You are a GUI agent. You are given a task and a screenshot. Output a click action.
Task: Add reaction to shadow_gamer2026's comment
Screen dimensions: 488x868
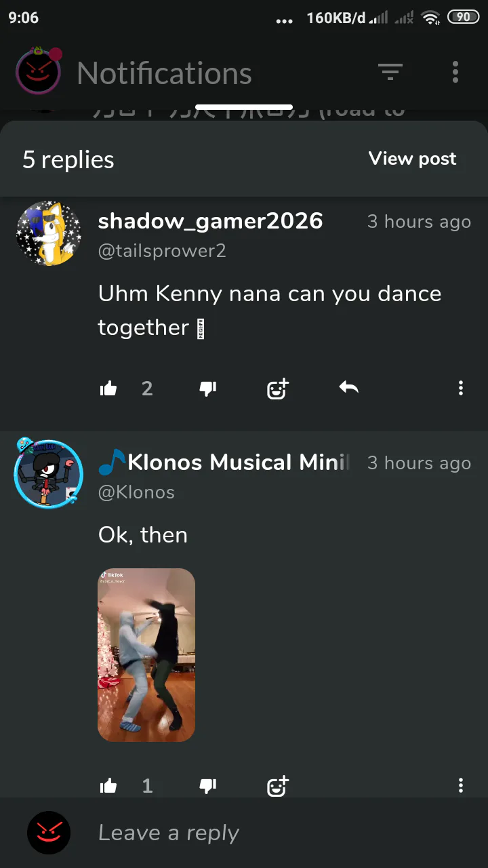(278, 389)
